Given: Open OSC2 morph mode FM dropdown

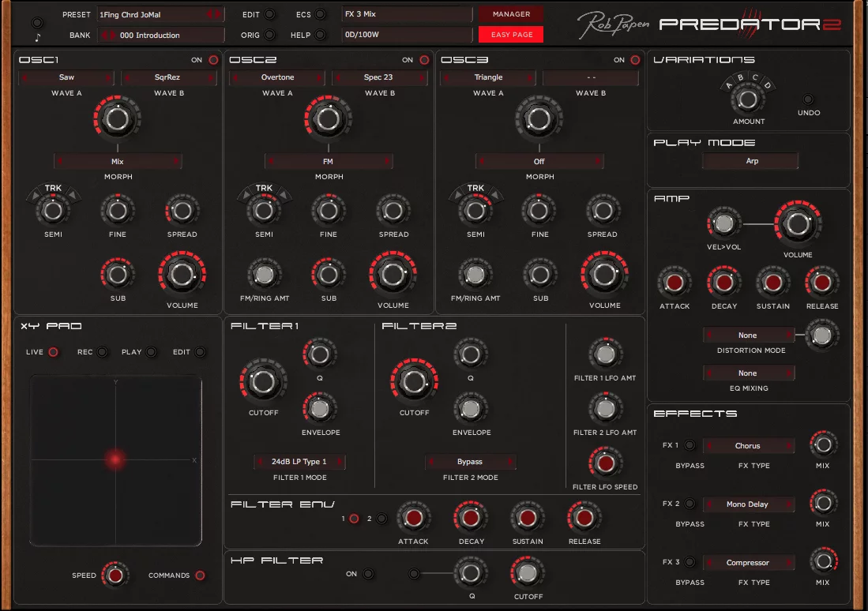Looking at the screenshot, I should [x=329, y=162].
